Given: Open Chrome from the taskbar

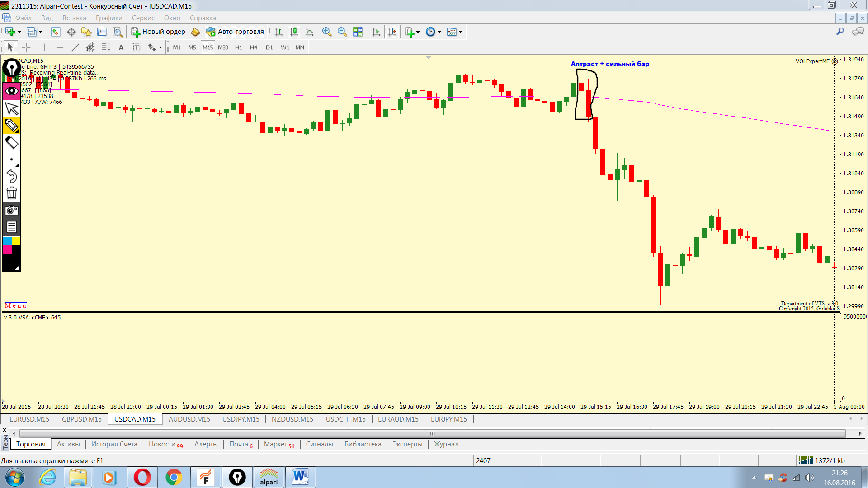Looking at the screenshot, I should [174, 477].
